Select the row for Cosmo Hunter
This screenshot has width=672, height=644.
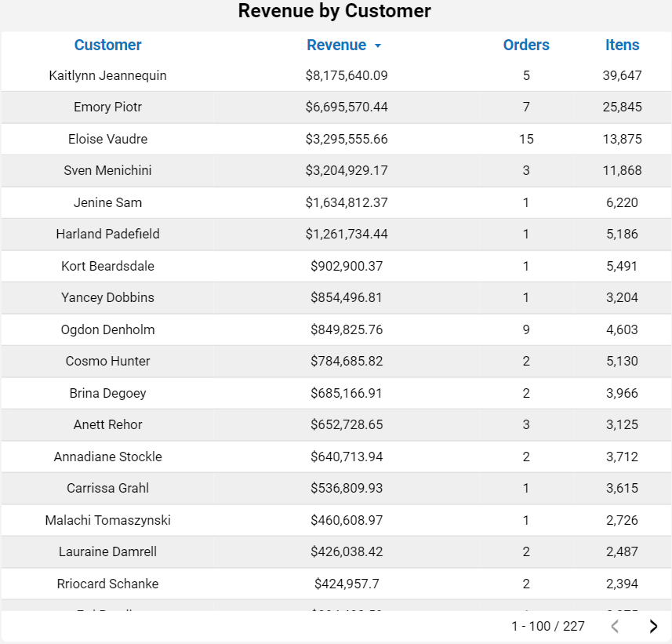(336, 361)
